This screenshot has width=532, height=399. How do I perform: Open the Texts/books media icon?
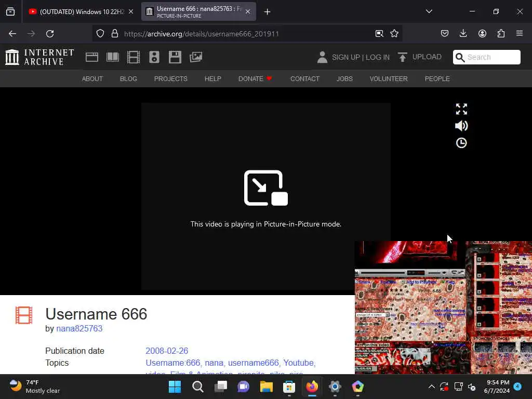pyautogui.click(x=113, y=57)
